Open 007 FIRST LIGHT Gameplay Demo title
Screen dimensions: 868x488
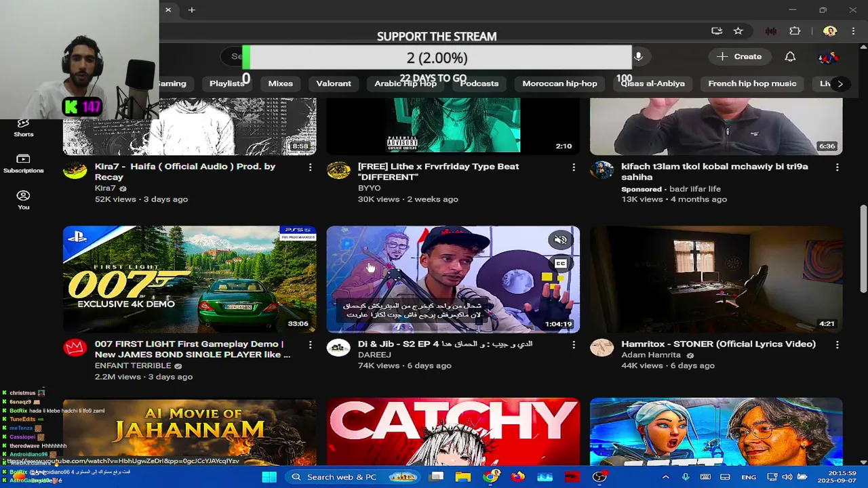coord(193,349)
